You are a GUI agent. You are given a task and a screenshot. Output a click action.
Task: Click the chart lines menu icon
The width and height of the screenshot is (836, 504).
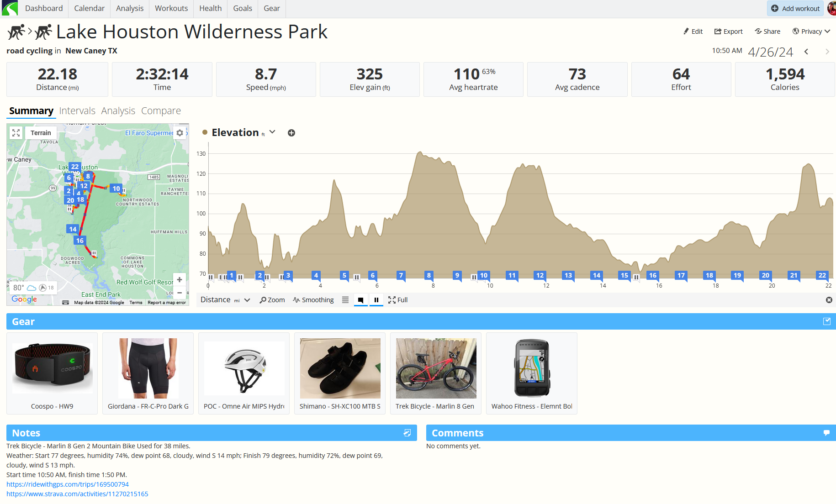(345, 300)
